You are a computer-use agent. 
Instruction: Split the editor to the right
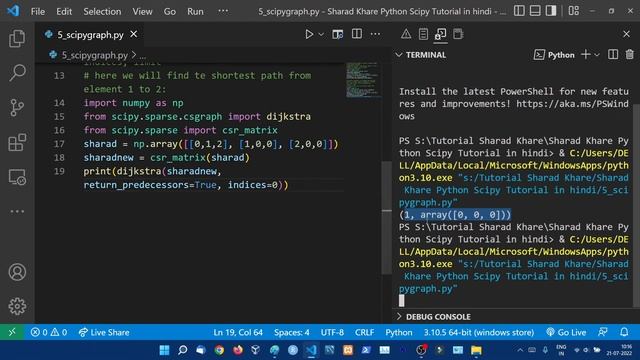[357, 34]
